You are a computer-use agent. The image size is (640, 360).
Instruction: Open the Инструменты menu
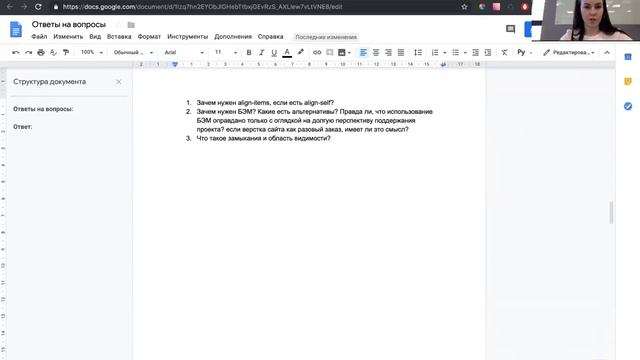(x=187, y=37)
